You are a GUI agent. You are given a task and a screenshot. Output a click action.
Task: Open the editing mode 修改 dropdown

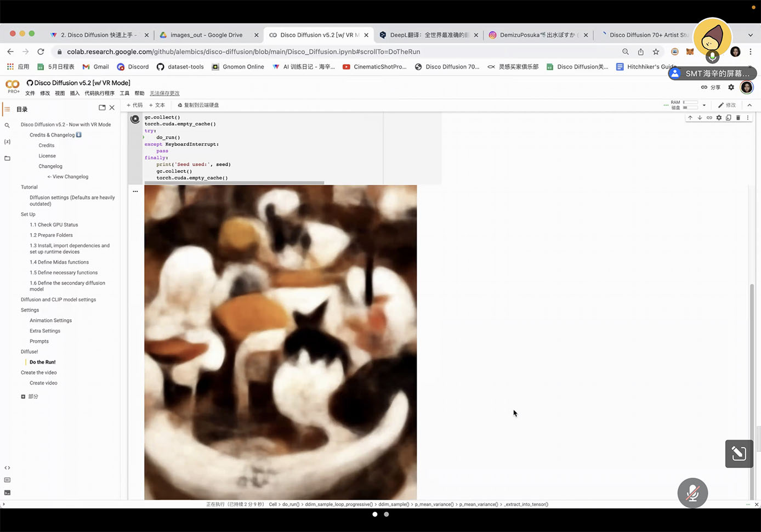tap(727, 105)
